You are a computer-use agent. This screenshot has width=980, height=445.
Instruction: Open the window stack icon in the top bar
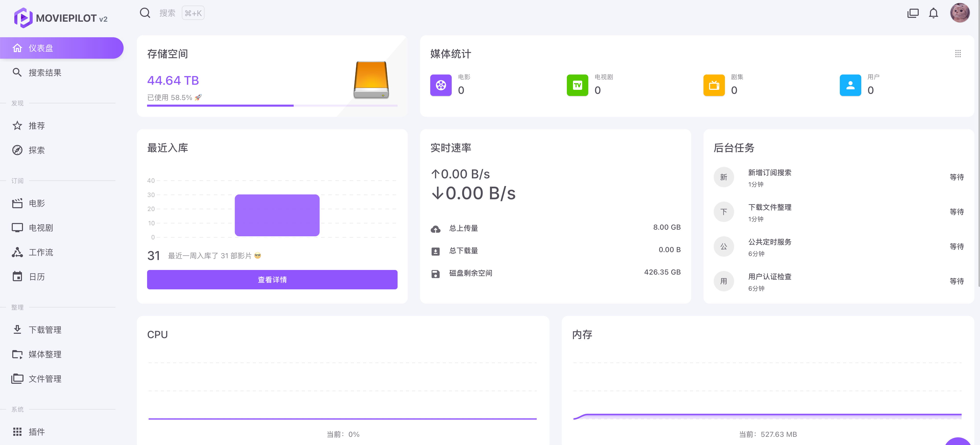pos(913,13)
